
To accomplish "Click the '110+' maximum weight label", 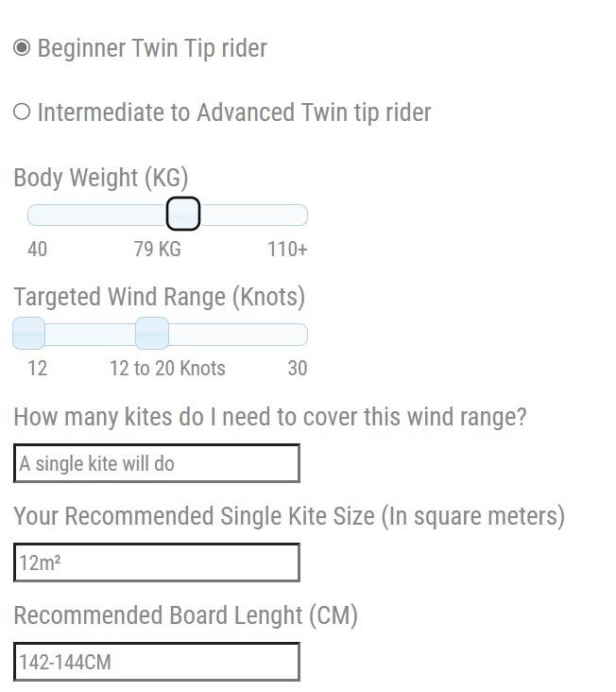I will (x=287, y=250).
